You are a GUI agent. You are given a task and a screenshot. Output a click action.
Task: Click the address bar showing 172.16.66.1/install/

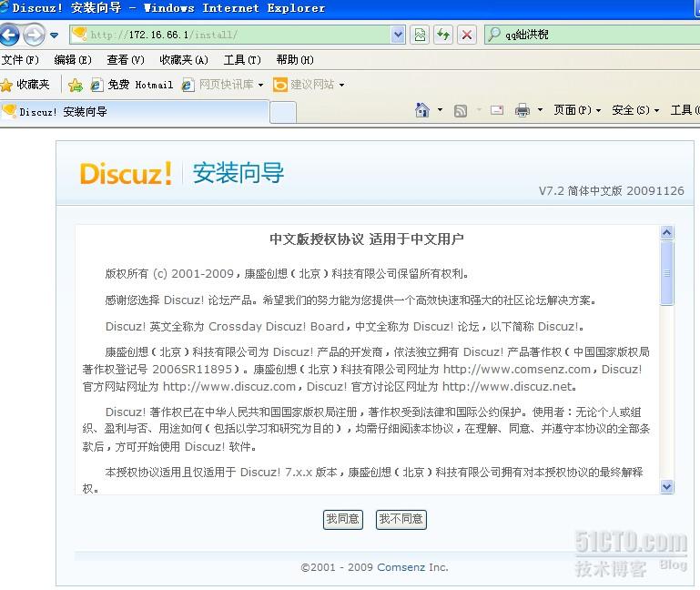230,35
